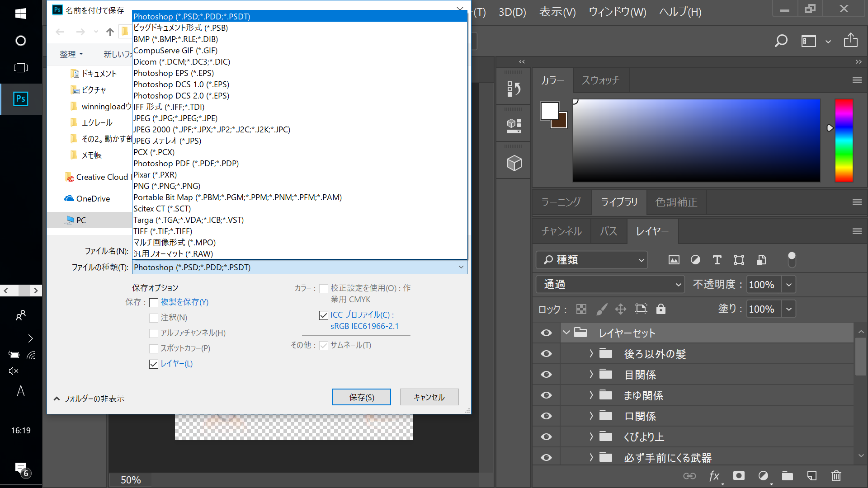Expand the 後ろ以外の髪 group
The width and height of the screenshot is (868, 488).
pos(591,354)
